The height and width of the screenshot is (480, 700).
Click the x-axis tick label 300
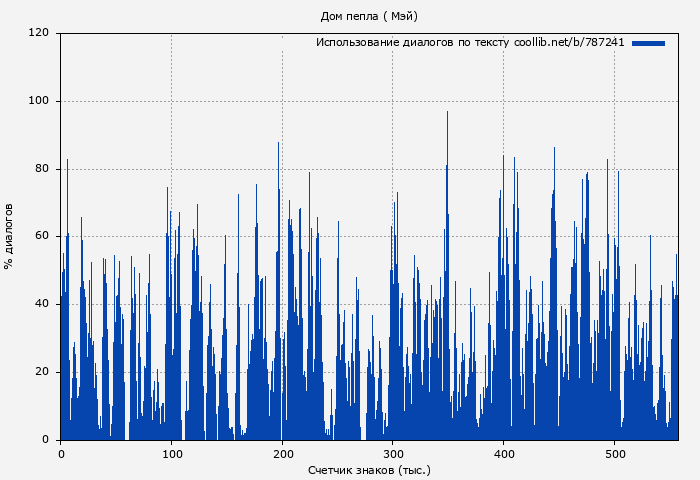pos(393,454)
